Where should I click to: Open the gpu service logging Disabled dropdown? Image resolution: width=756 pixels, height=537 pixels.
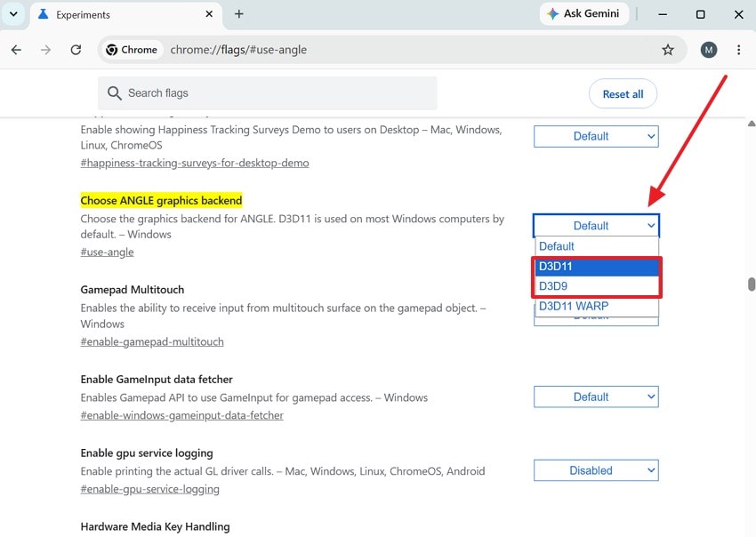tap(596, 470)
